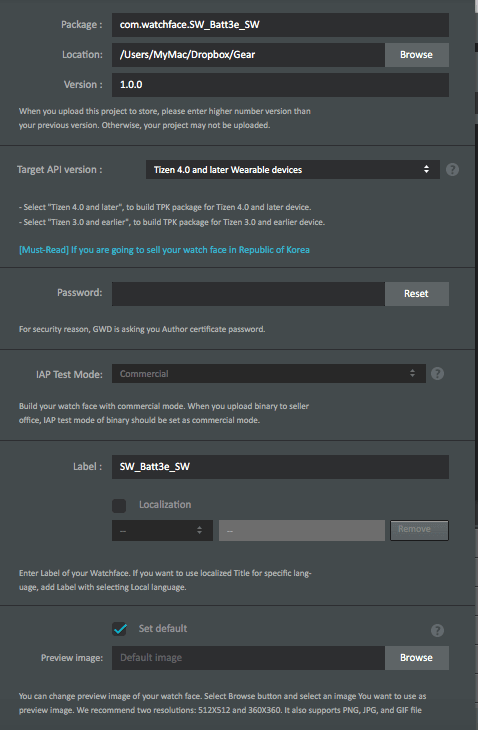478x730 pixels.
Task: Browse for a Preview image file
Action: pyautogui.click(x=417, y=658)
